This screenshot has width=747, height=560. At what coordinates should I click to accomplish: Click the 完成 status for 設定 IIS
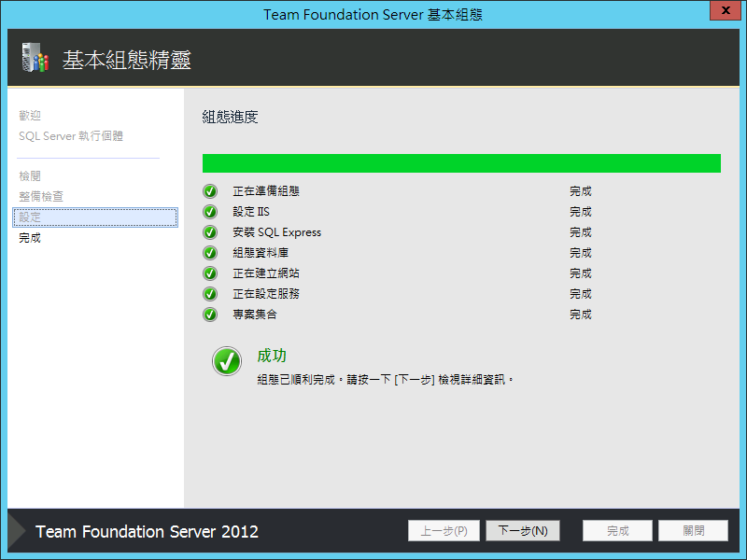click(x=581, y=212)
